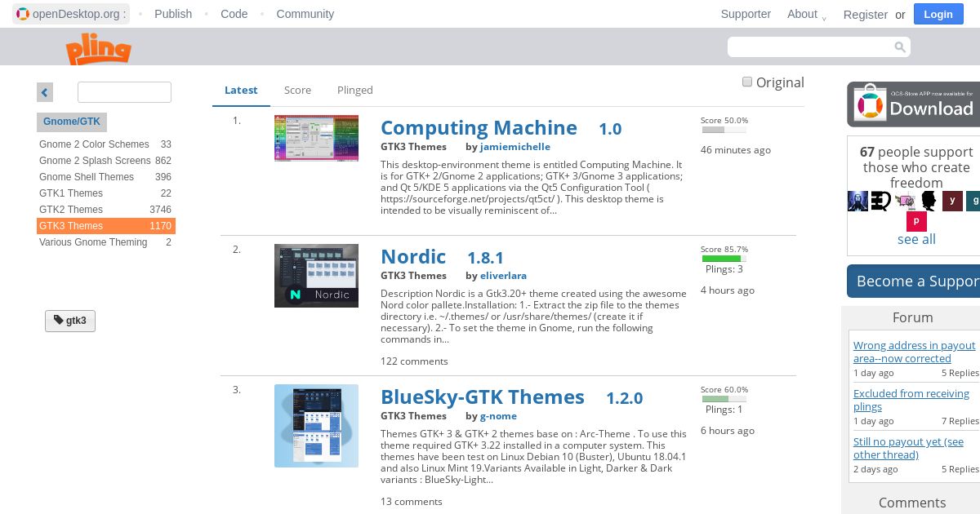Open the BlueSky-GTK Themes title

pyautogui.click(x=483, y=397)
